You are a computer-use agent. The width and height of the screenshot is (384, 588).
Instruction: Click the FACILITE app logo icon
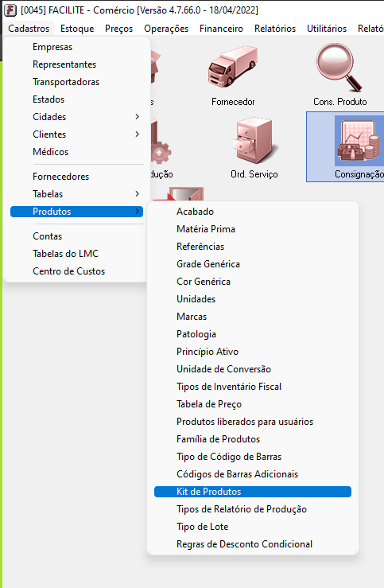click(x=10, y=10)
